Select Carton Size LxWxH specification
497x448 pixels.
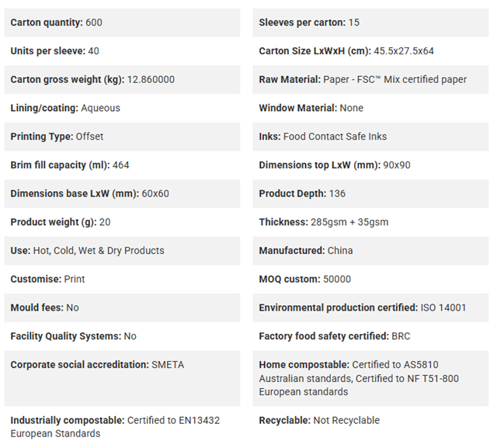(370, 51)
